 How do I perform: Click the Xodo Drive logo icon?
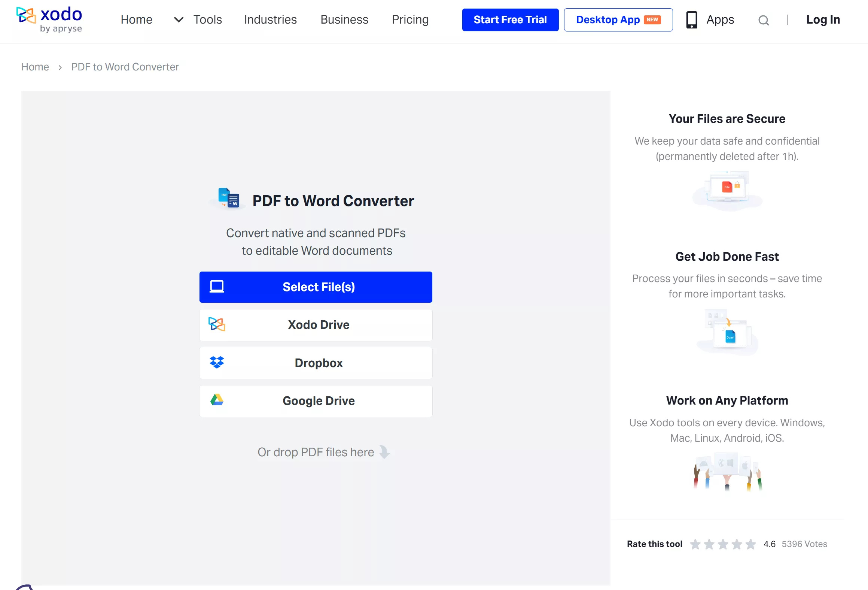(x=217, y=324)
